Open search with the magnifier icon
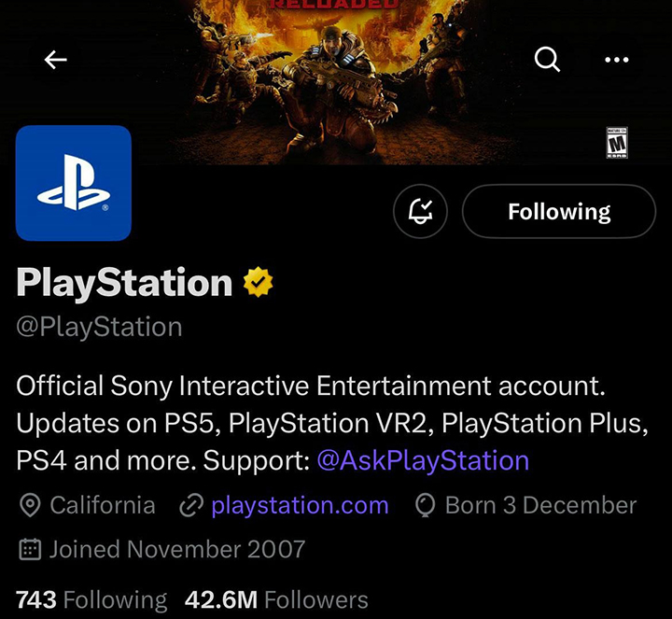Image resolution: width=672 pixels, height=619 pixels. (547, 59)
